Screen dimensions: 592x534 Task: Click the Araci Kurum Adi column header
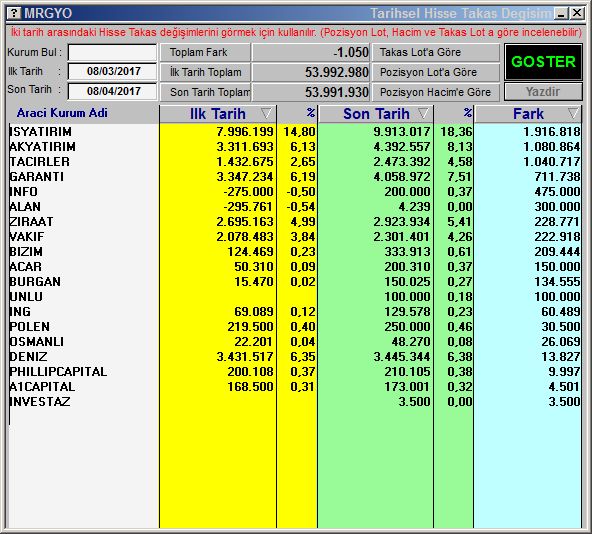pyautogui.click(x=62, y=113)
